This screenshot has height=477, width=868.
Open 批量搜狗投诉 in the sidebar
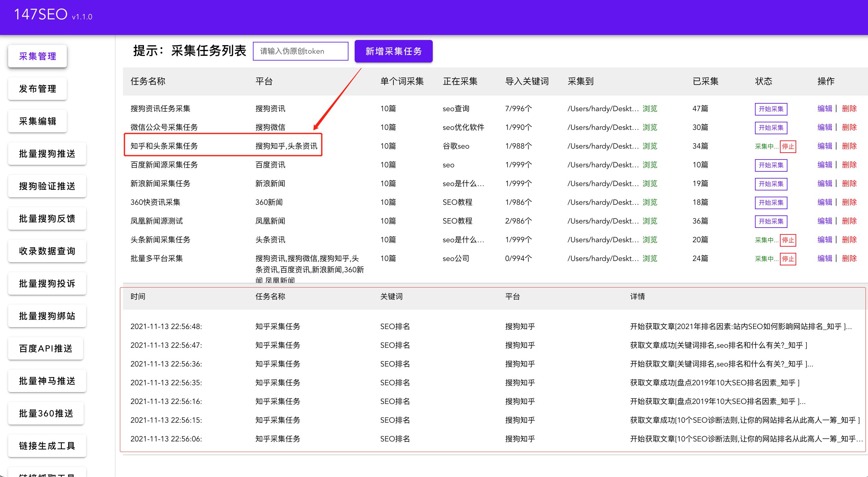[47, 283]
